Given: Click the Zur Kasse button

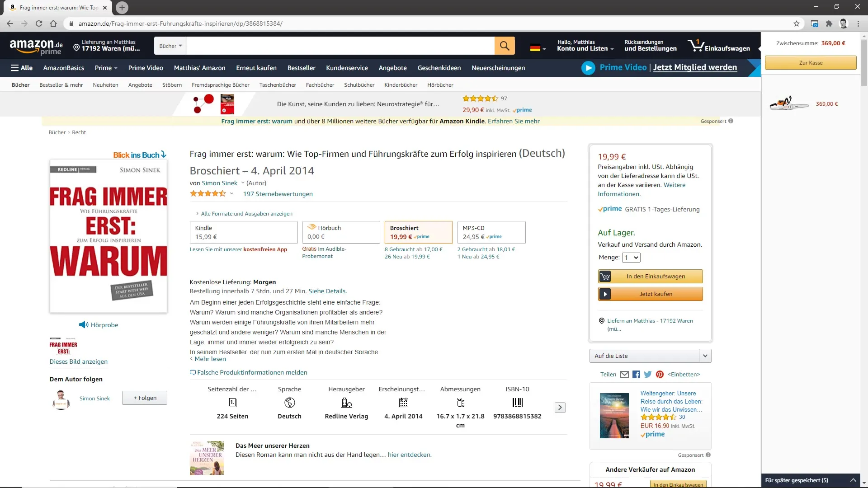Looking at the screenshot, I should (x=811, y=63).
